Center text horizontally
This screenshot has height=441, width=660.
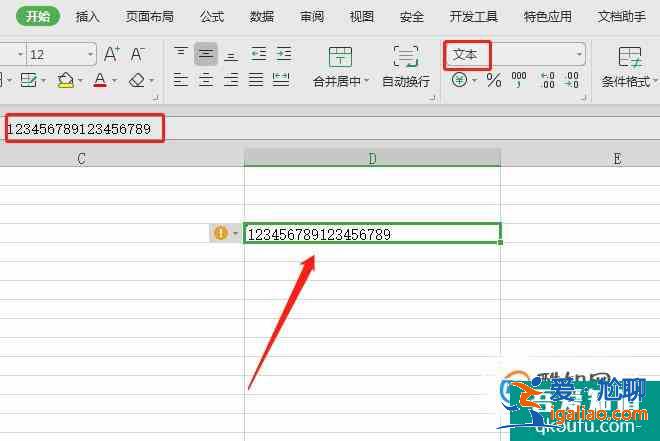tap(206, 80)
